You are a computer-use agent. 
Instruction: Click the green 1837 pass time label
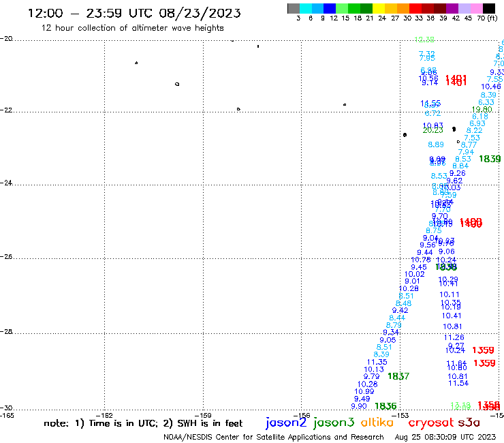click(398, 376)
